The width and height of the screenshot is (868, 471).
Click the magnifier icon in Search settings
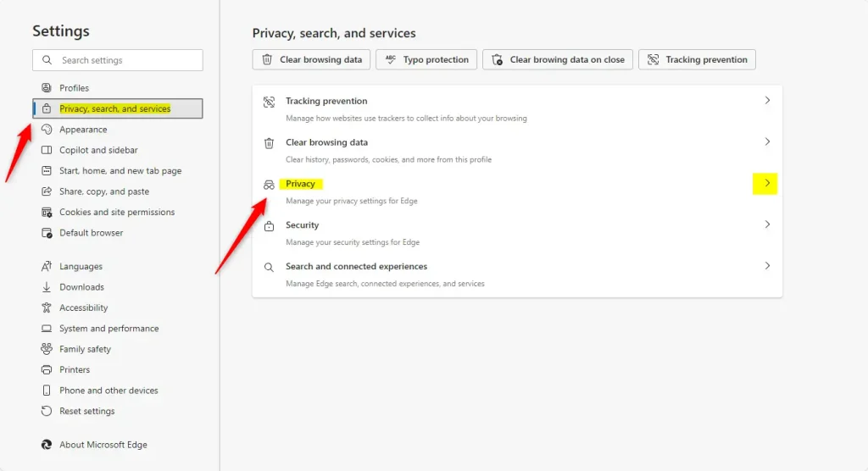[x=47, y=60]
